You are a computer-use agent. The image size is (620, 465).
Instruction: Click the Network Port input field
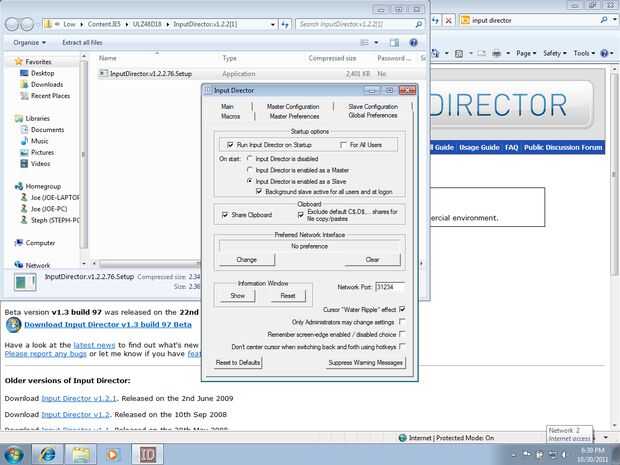389,287
